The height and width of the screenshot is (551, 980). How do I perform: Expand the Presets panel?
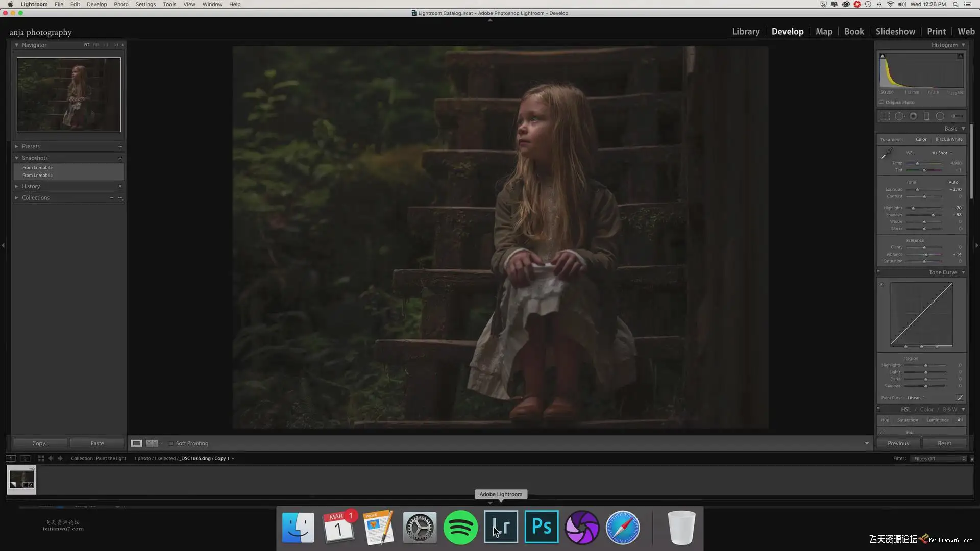click(31, 146)
